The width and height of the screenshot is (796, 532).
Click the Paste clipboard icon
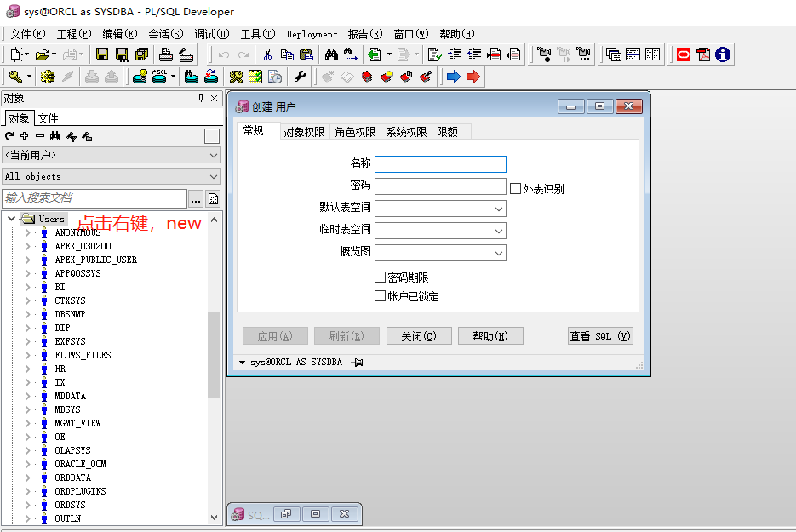pos(306,54)
